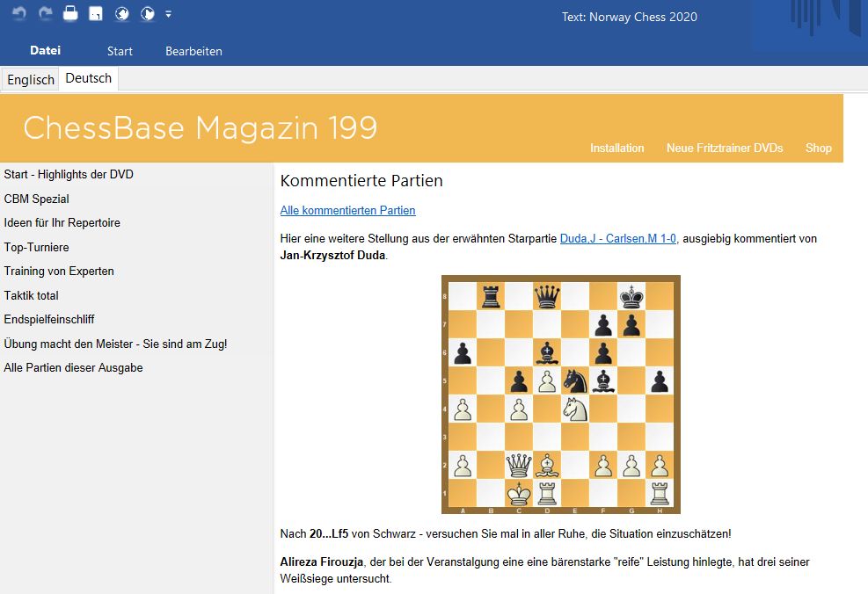Select the Deutsch language tab
868x594 pixels.
click(89, 78)
